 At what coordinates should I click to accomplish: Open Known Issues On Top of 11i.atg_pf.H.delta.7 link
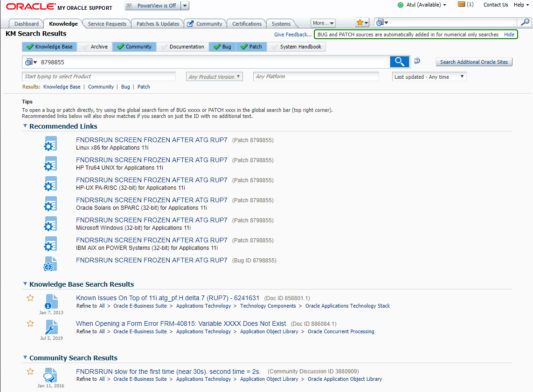167,298
